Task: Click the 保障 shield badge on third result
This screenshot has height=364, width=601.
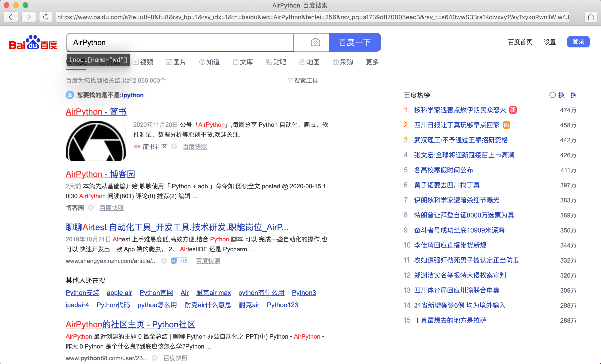Action: 180,261
